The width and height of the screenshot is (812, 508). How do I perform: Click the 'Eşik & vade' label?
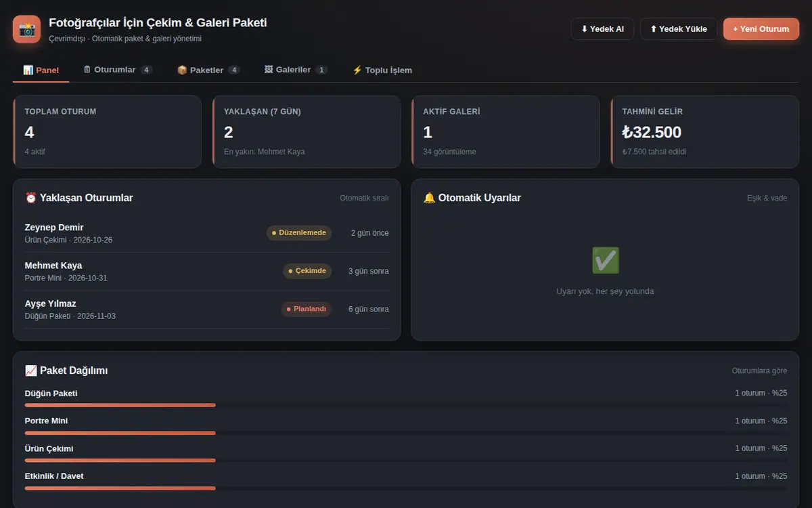(x=767, y=198)
